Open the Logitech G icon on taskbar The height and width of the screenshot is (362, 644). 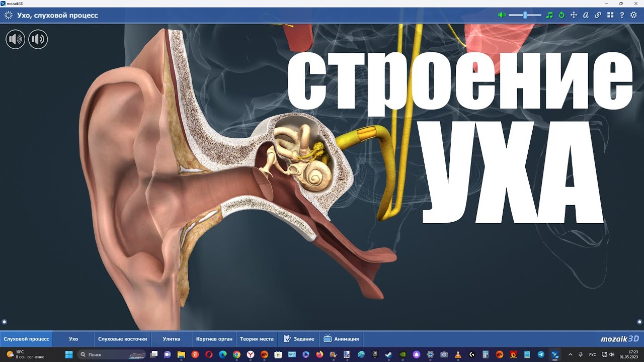472,354
